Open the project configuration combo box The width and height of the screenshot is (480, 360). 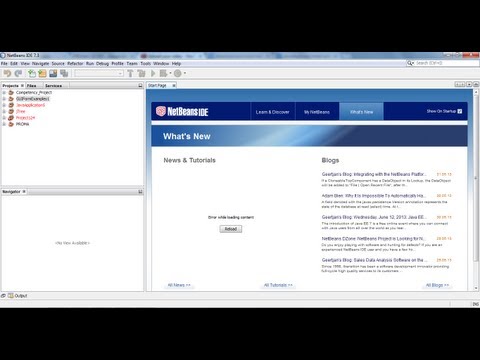(99, 73)
